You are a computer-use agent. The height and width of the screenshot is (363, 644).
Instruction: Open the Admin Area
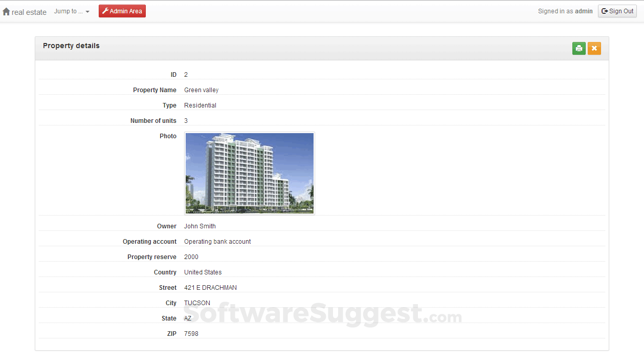pos(122,11)
